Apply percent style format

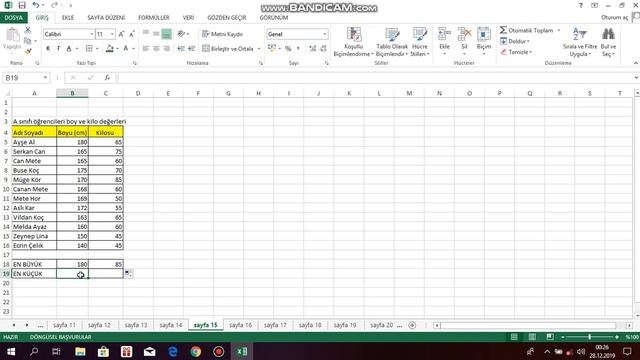click(x=288, y=49)
